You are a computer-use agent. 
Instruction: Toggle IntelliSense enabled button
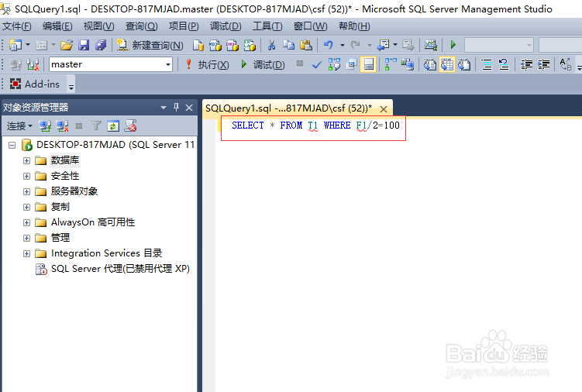tap(369, 64)
